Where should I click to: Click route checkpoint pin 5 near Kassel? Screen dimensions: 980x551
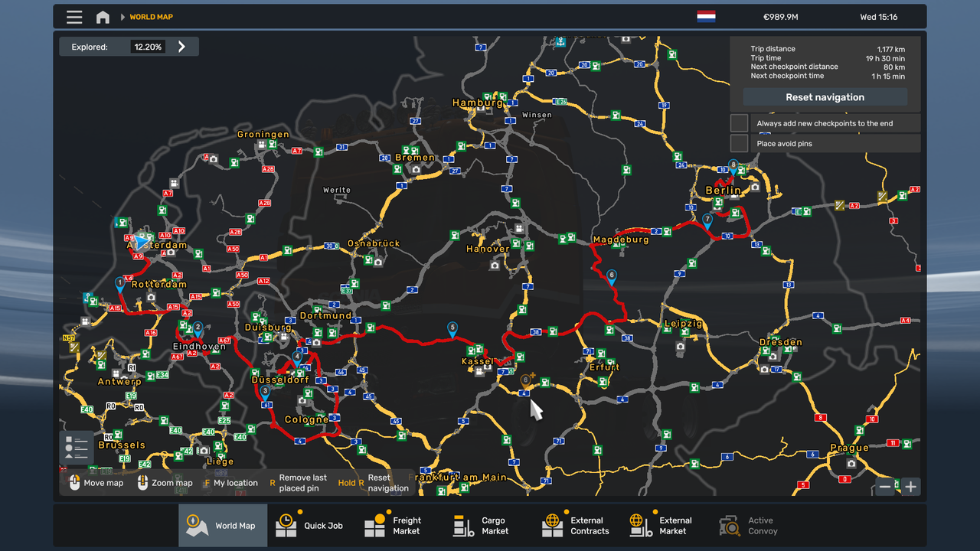coord(452,329)
